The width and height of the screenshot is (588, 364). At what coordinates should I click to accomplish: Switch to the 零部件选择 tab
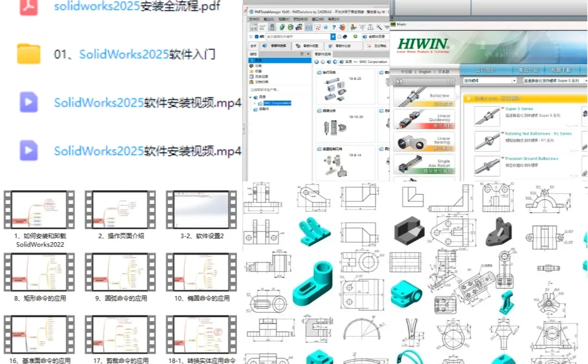[274, 46]
